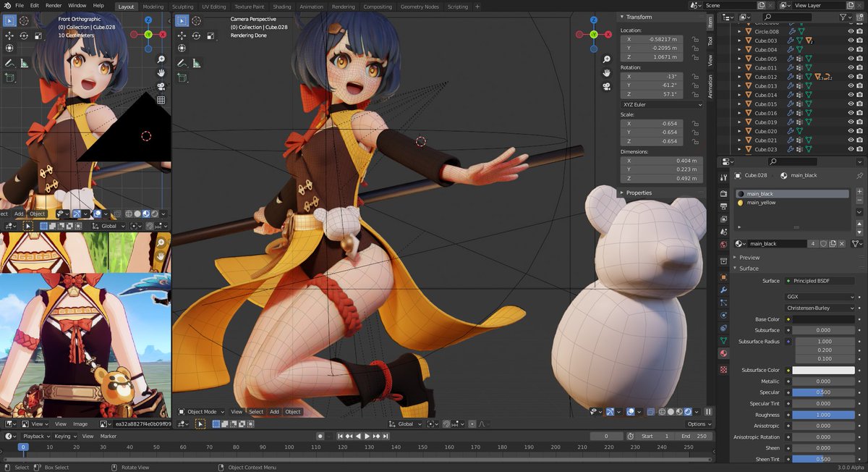Open the Keying popover in timeline
Image resolution: width=868 pixels, height=472 pixels.
[x=64, y=437]
